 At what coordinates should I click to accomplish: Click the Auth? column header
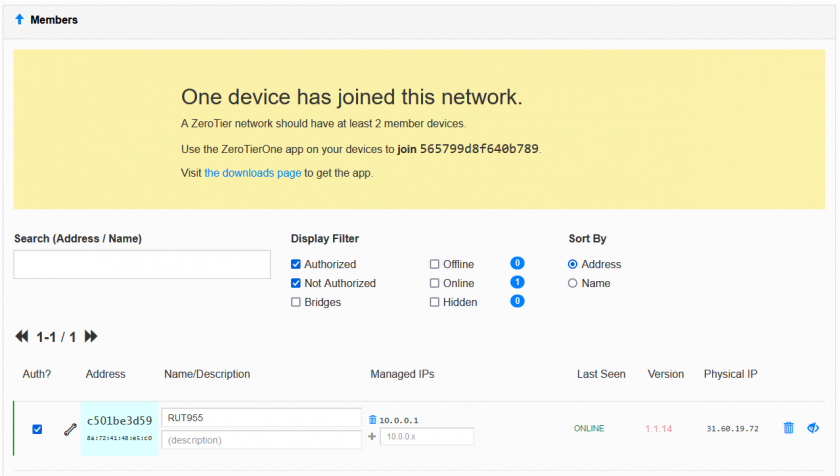point(36,374)
